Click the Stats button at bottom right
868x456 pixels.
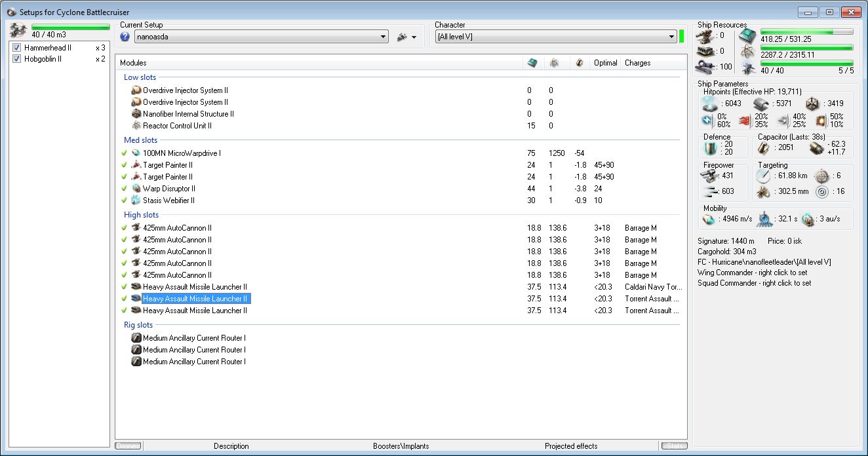pyautogui.click(x=674, y=446)
